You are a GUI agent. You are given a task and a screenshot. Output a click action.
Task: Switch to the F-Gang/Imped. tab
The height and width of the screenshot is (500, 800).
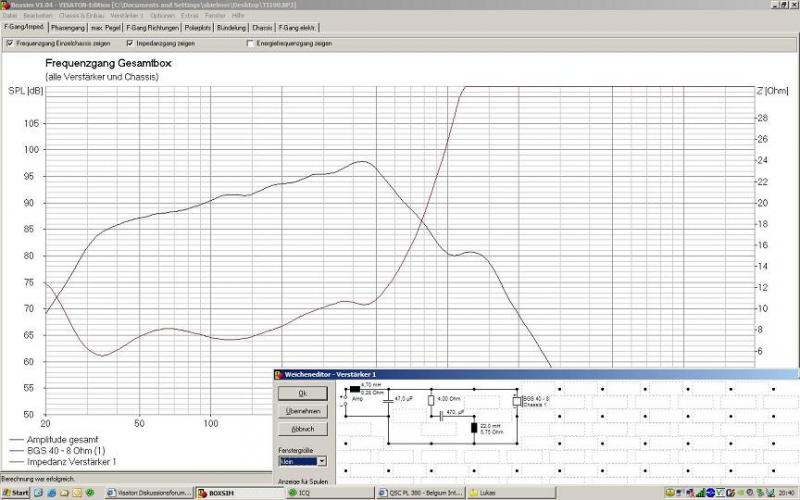click(24, 27)
